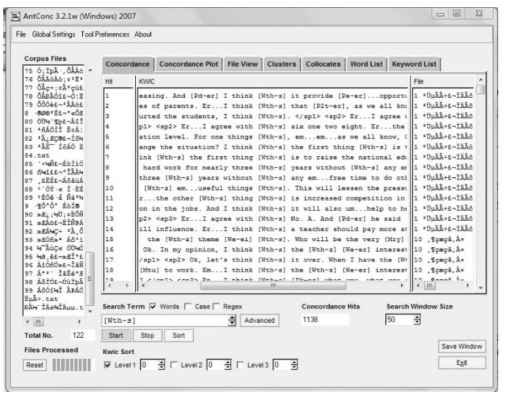Viewport: 508px width, 396px height.
Task: Increase Search Window Size with the stepper
Action: [x=417, y=317]
